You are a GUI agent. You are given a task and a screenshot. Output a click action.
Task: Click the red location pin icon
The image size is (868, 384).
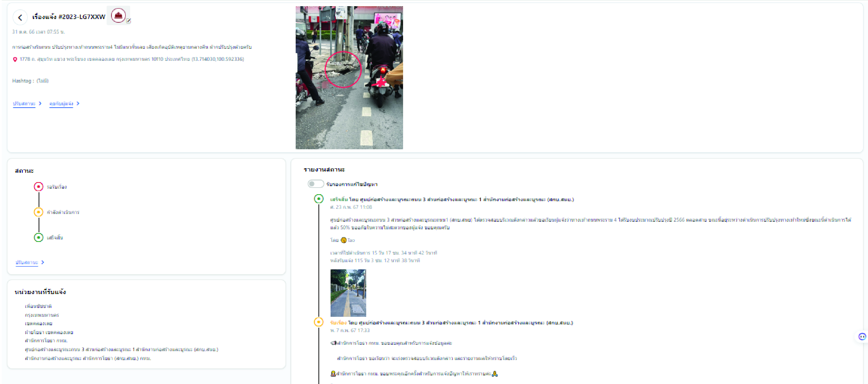coord(15,60)
